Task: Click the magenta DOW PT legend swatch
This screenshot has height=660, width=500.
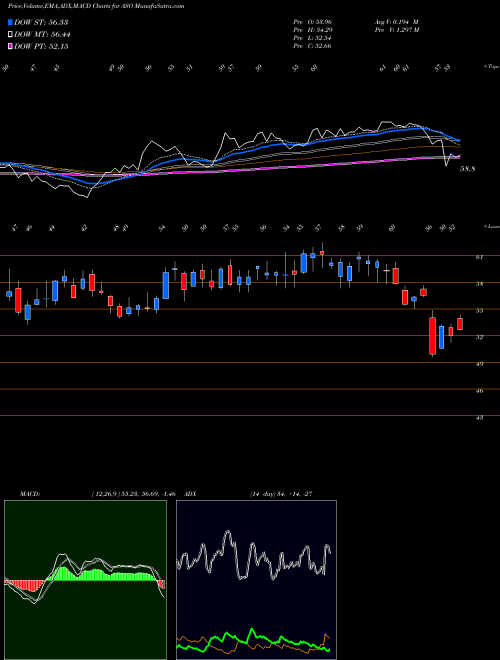Action: pyautogui.click(x=10, y=46)
